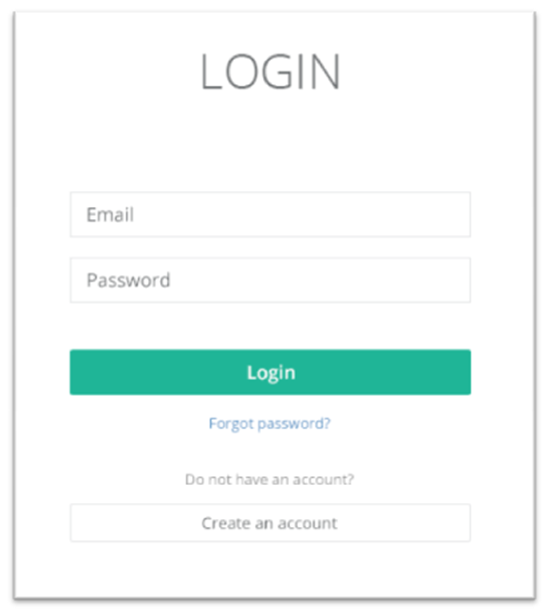Activate the email address text box

[270, 214]
